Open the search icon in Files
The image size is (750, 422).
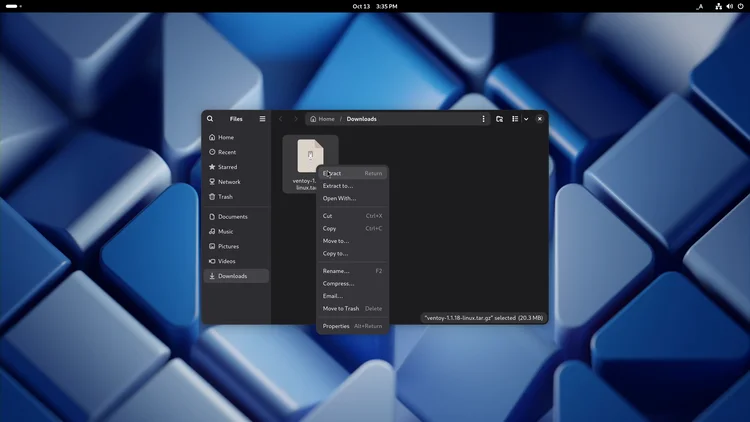pos(210,119)
